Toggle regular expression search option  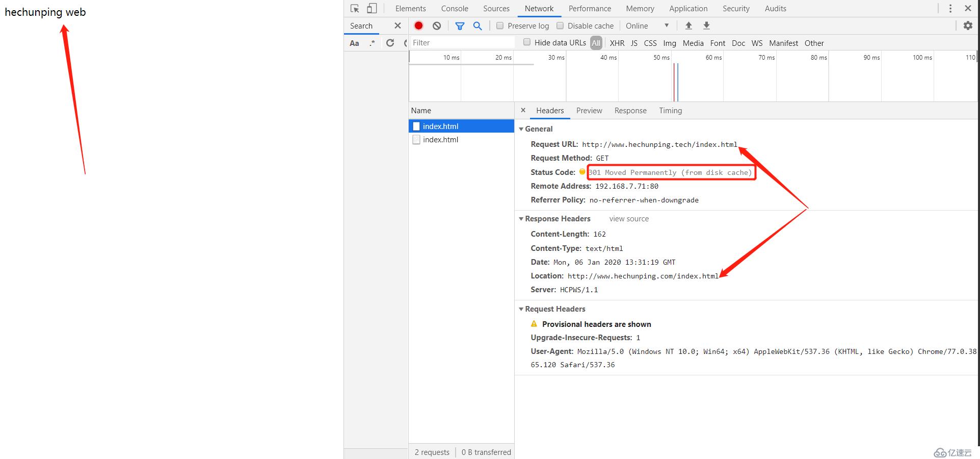pos(373,43)
